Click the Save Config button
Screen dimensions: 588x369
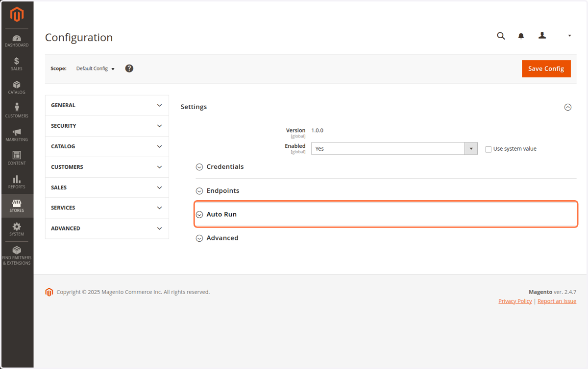546,69
